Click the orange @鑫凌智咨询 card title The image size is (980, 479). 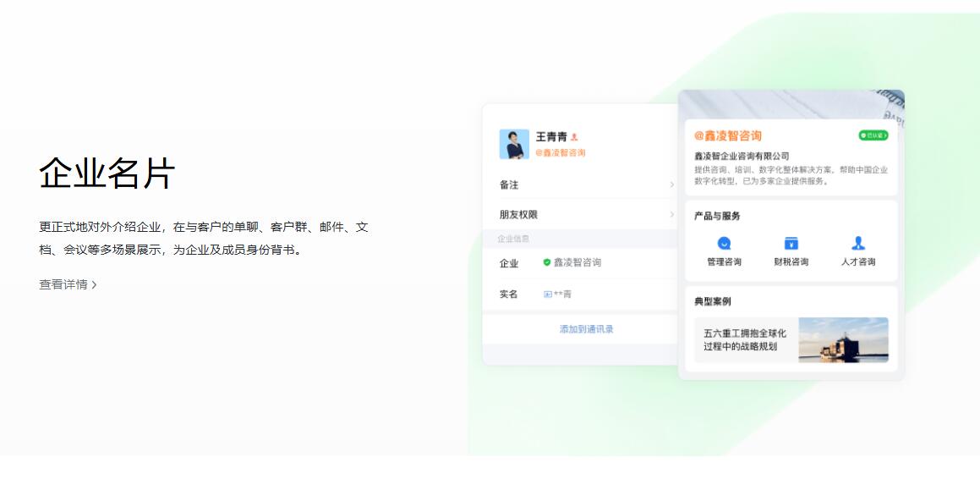tap(727, 135)
